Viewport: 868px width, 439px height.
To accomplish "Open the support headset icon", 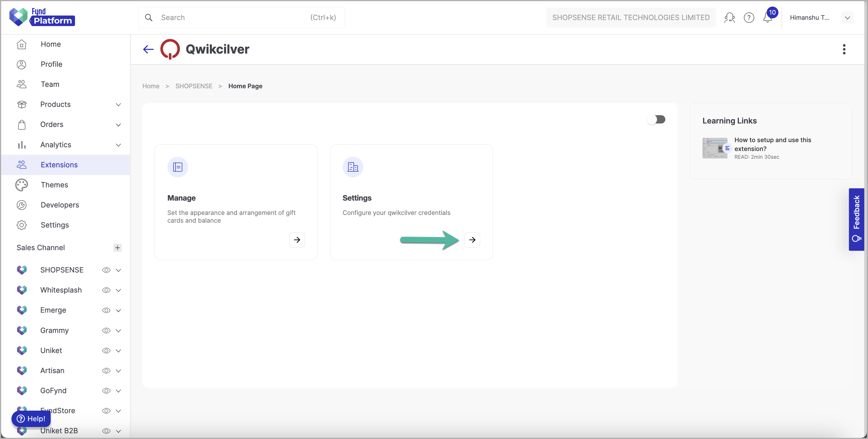I will pos(729,17).
